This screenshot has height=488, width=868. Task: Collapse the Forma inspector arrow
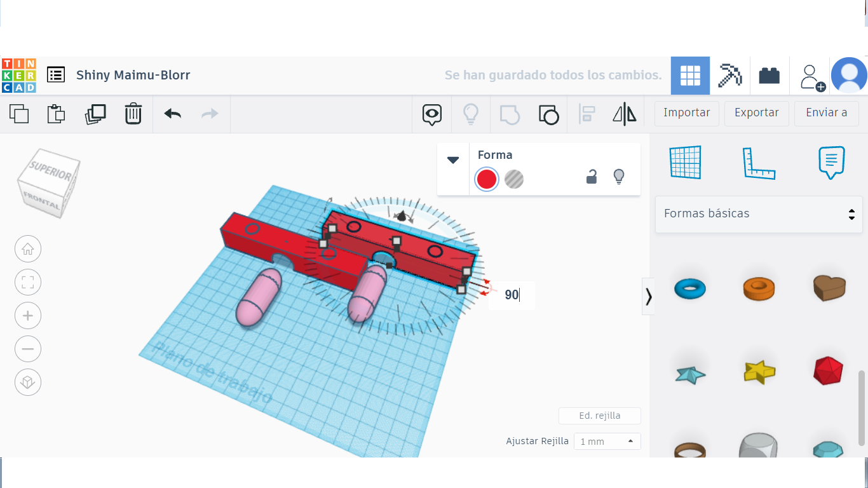coord(453,160)
